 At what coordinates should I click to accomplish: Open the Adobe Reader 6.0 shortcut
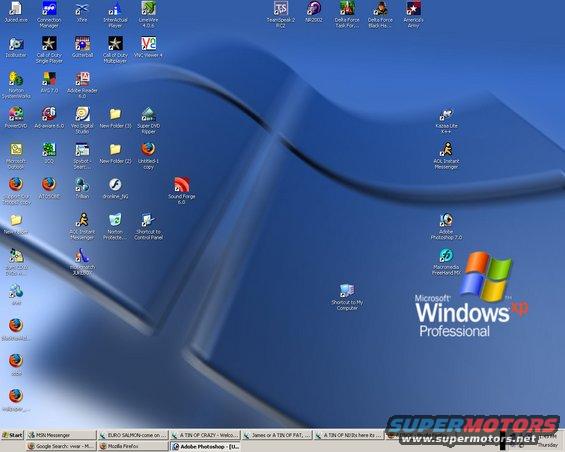pyautogui.click(x=82, y=85)
